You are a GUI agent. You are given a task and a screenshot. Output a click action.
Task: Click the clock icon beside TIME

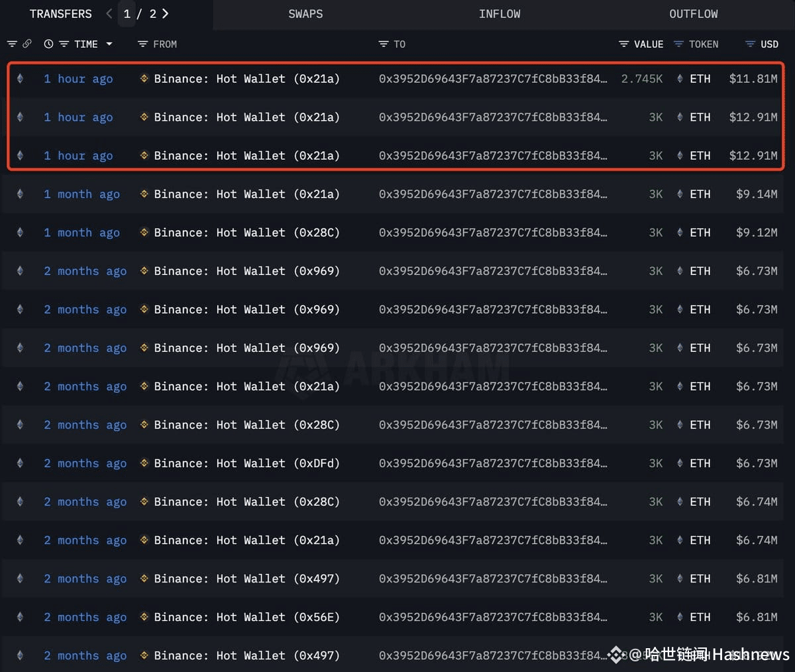tap(48, 44)
